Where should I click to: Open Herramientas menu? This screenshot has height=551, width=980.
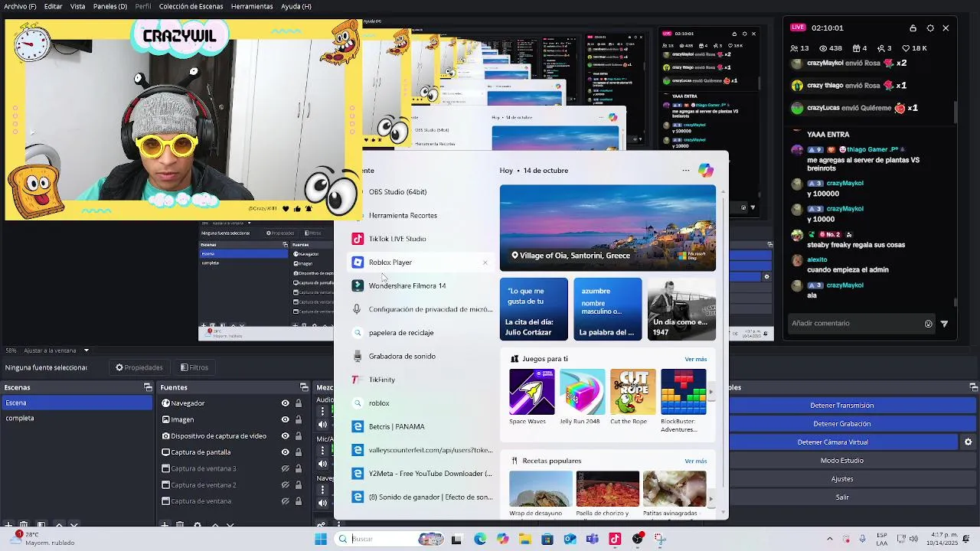(252, 6)
